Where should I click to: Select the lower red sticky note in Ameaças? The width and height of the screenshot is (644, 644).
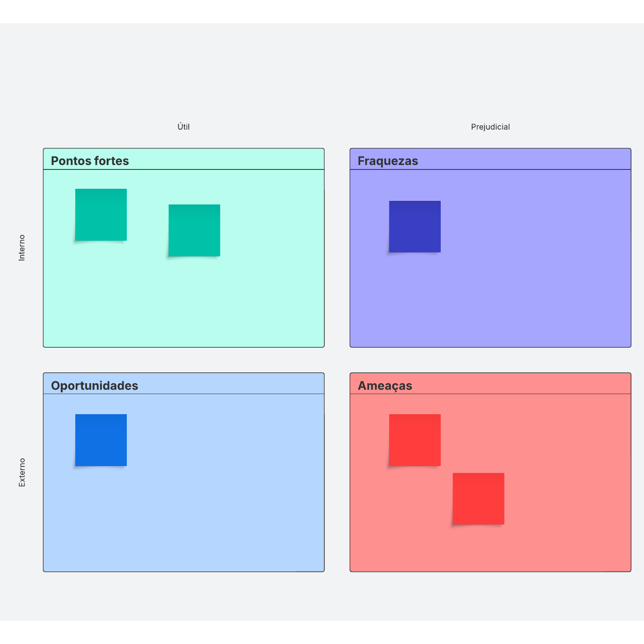[479, 499]
